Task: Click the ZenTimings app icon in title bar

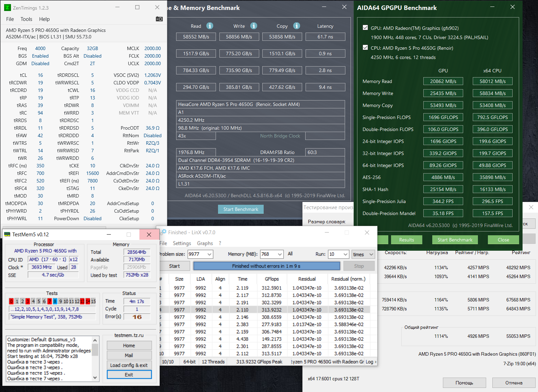Action: pyautogui.click(x=7, y=8)
